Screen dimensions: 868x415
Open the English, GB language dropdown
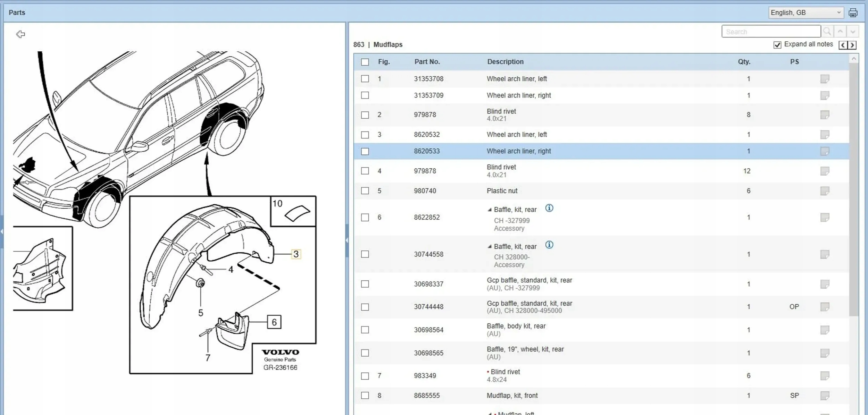click(806, 13)
